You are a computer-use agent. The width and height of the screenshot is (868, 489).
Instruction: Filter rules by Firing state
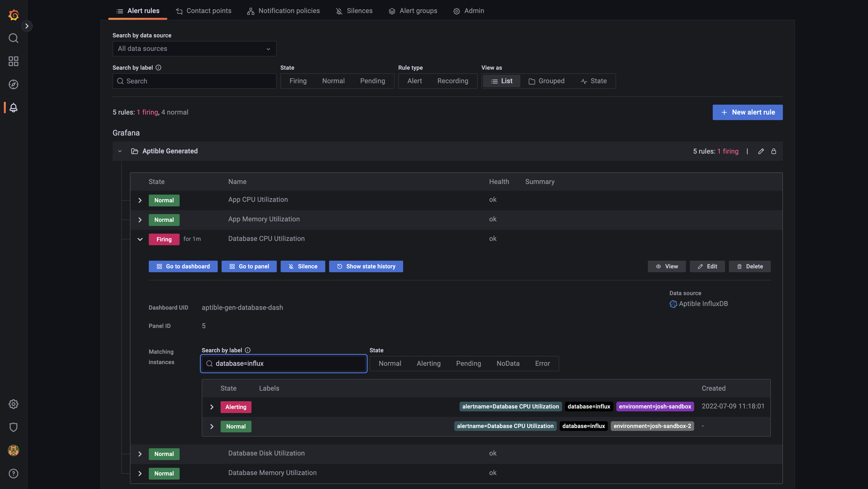pyautogui.click(x=298, y=81)
